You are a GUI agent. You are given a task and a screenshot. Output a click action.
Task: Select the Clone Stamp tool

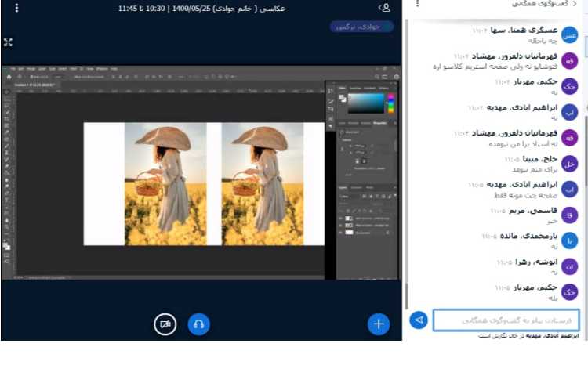click(x=7, y=153)
